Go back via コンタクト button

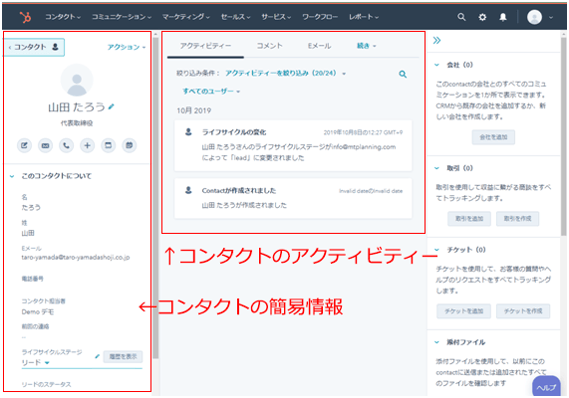point(34,47)
